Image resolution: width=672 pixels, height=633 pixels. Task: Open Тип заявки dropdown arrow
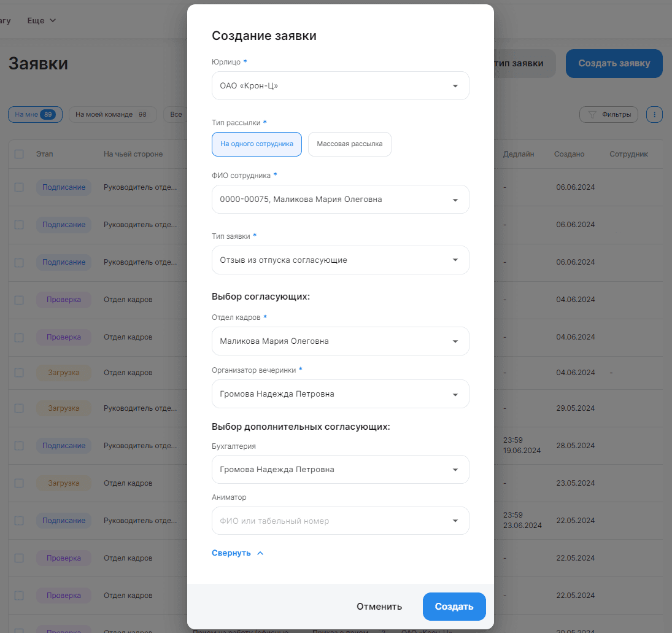click(x=455, y=260)
